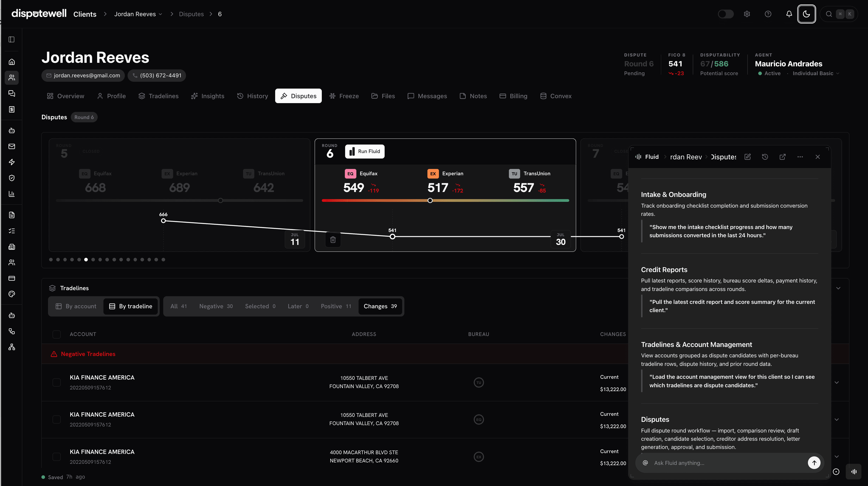868x486 pixels.
Task: Go to Disputes breadcrumb link
Action: pyautogui.click(x=191, y=14)
